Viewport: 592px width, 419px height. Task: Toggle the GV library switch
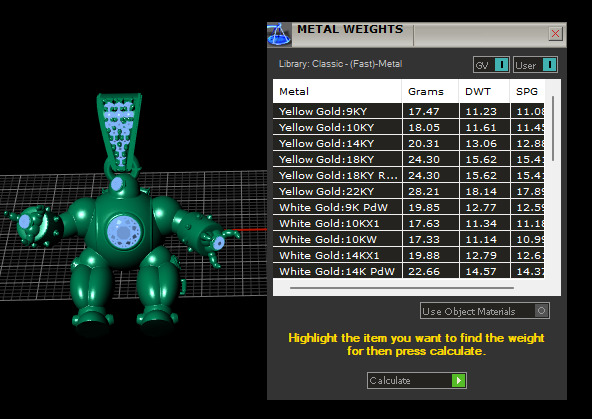point(491,65)
